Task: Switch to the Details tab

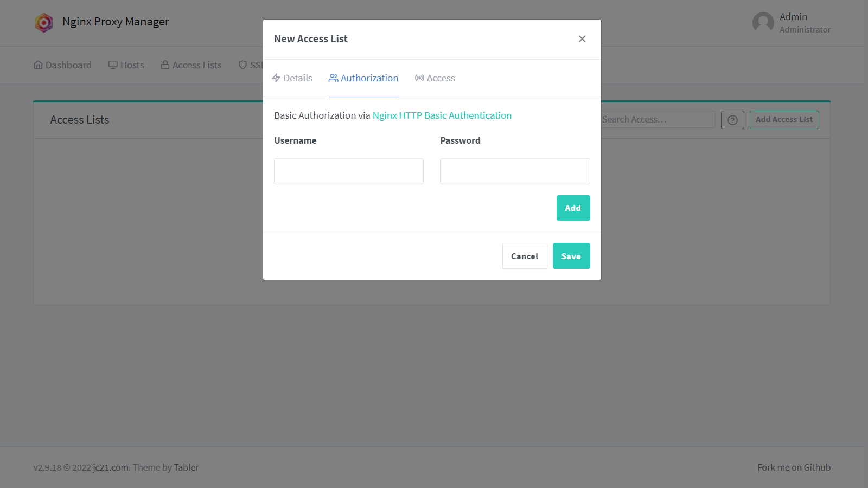Action: pos(292,78)
